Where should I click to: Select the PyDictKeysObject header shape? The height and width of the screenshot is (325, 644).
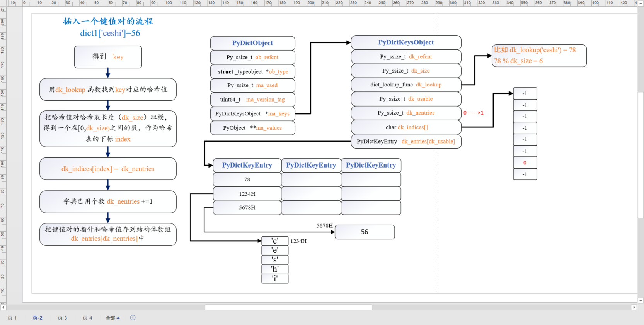[406, 42]
